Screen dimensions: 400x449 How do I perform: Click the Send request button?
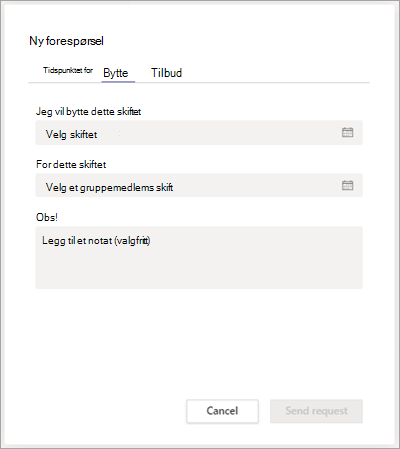tap(316, 411)
